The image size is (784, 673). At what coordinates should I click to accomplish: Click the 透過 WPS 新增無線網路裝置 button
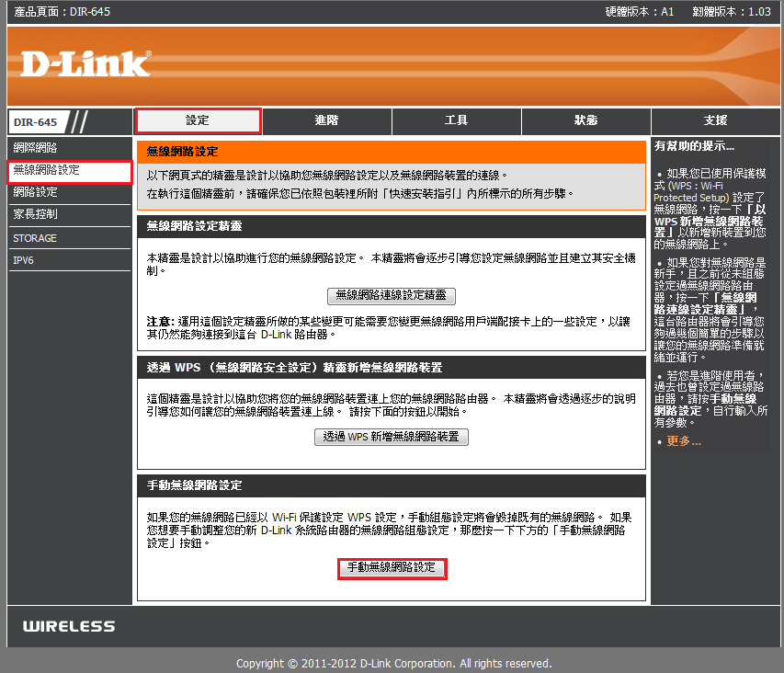pos(391,437)
